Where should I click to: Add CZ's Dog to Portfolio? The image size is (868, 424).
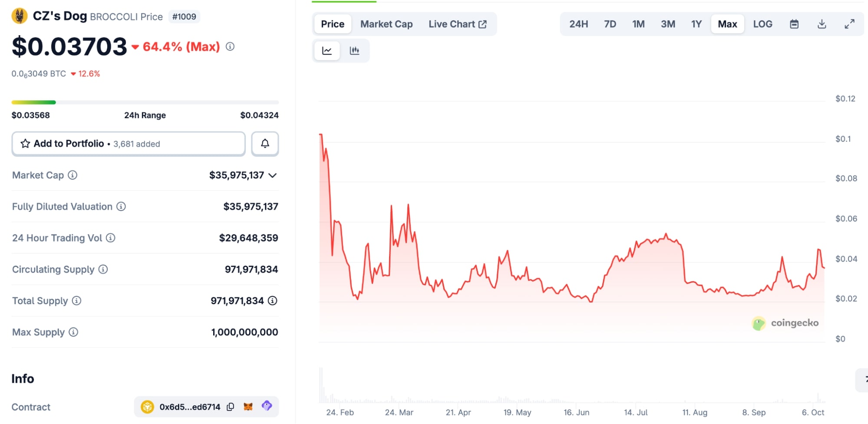(129, 144)
